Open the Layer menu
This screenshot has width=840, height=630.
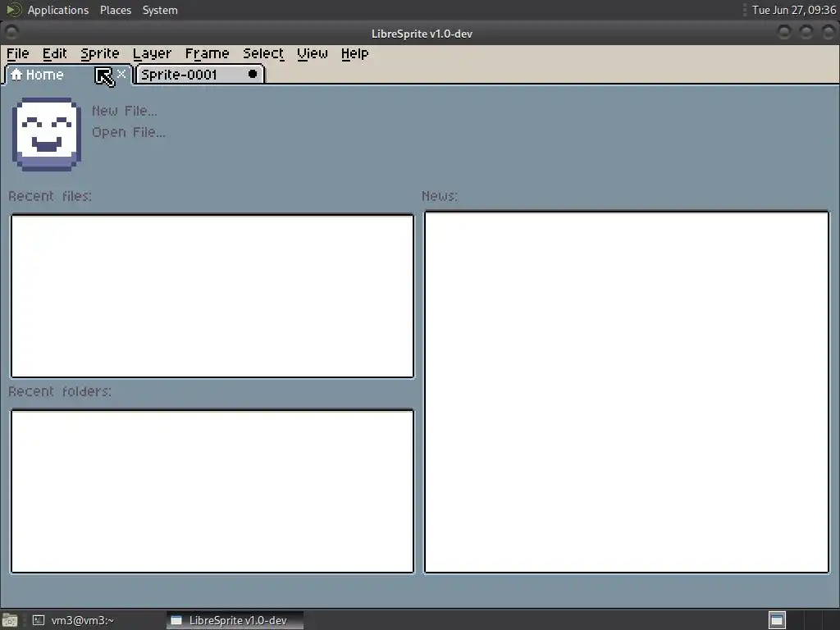[x=152, y=53]
